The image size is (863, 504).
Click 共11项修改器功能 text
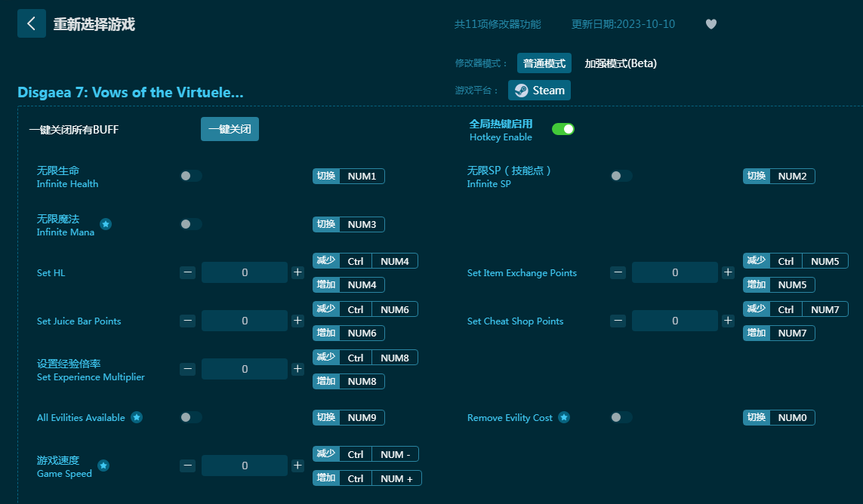point(498,24)
